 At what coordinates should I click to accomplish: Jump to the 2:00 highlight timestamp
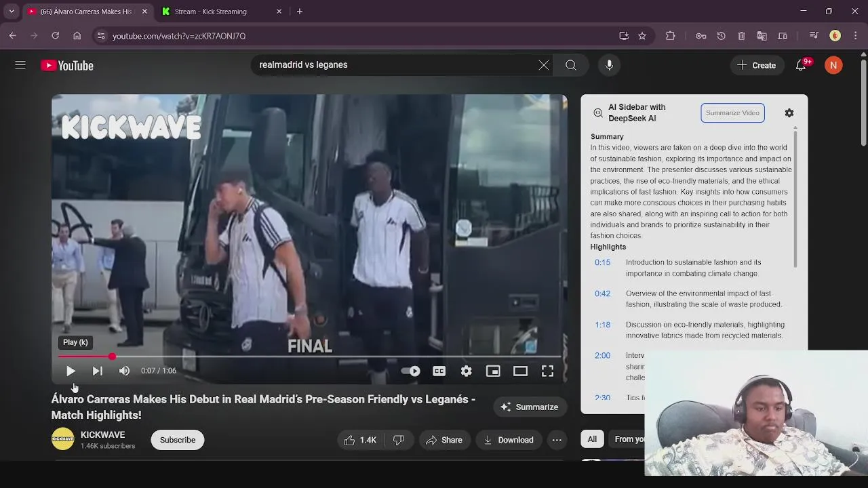click(x=603, y=355)
